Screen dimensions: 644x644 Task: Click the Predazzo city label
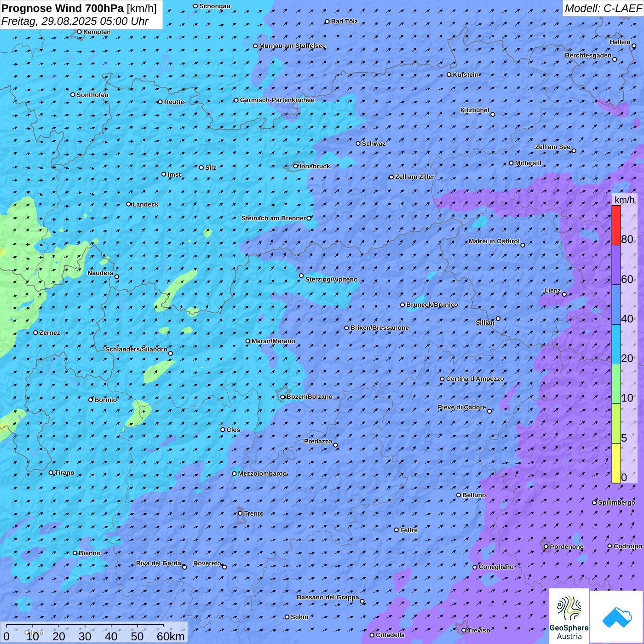pos(318,441)
